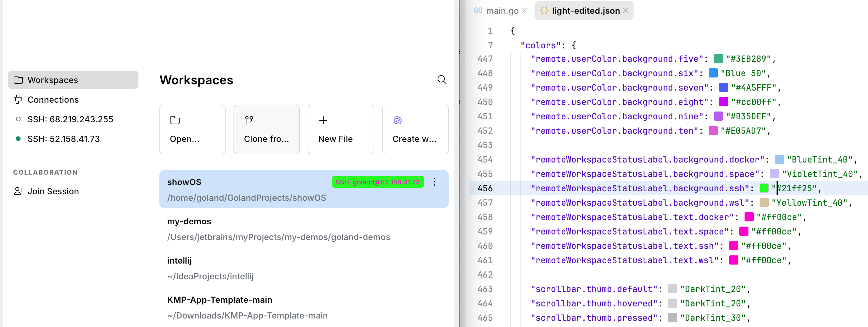This screenshot has width=868, height=327.
Task: Open the showOS overflow menu
Action: 434,182
